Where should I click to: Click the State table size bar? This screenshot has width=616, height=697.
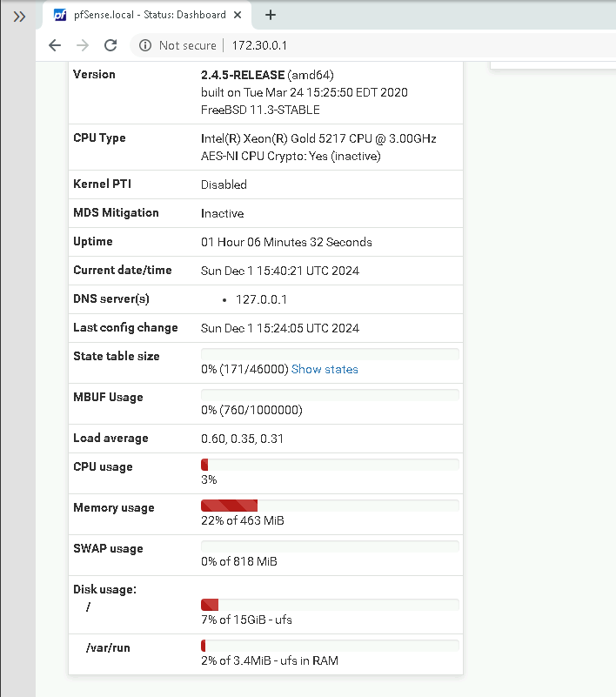coord(330,354)
